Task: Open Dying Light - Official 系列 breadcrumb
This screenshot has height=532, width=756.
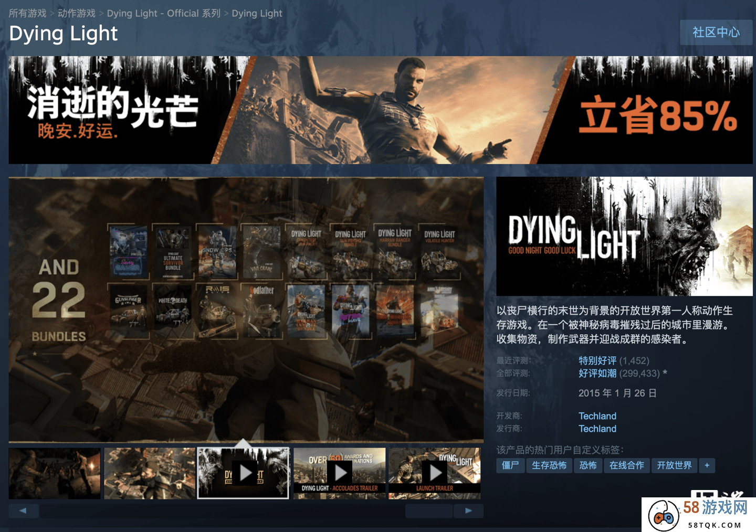Action: click(164, 13)
